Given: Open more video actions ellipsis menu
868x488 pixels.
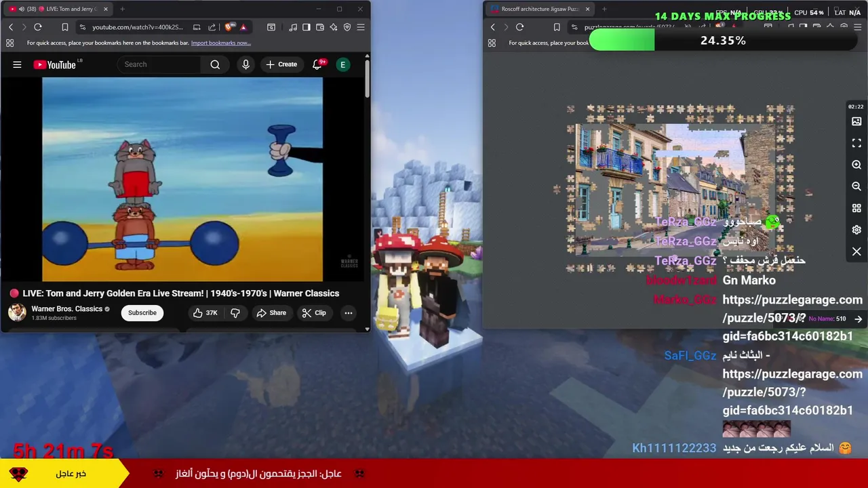Looking at the screenshot, I should [349, 312].
